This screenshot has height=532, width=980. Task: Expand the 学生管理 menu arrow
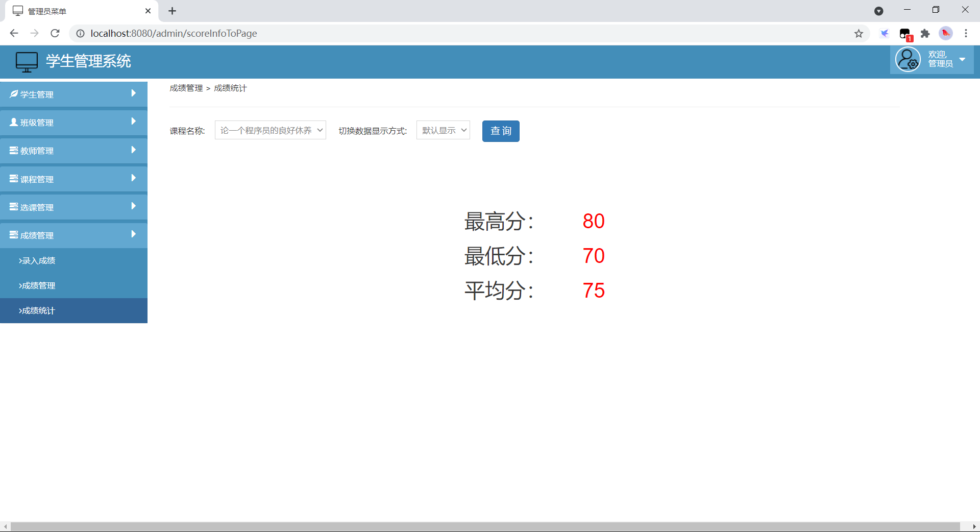pos(133,94)
